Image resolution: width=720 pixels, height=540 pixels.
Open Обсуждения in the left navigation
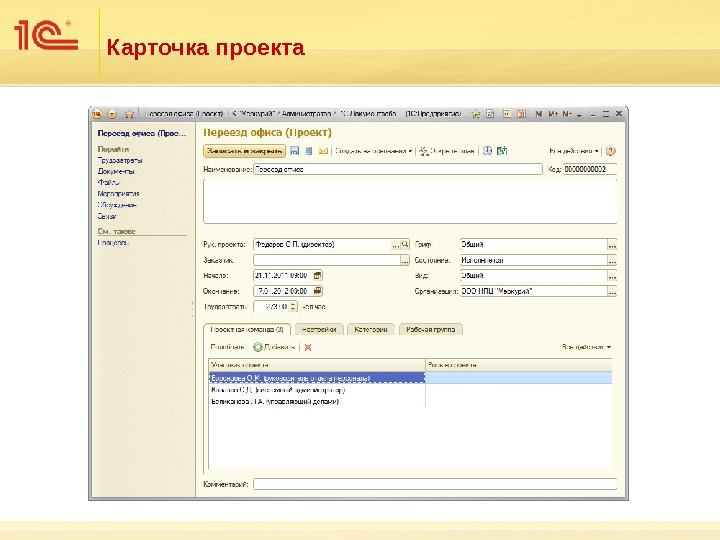(x=117, y=205)
